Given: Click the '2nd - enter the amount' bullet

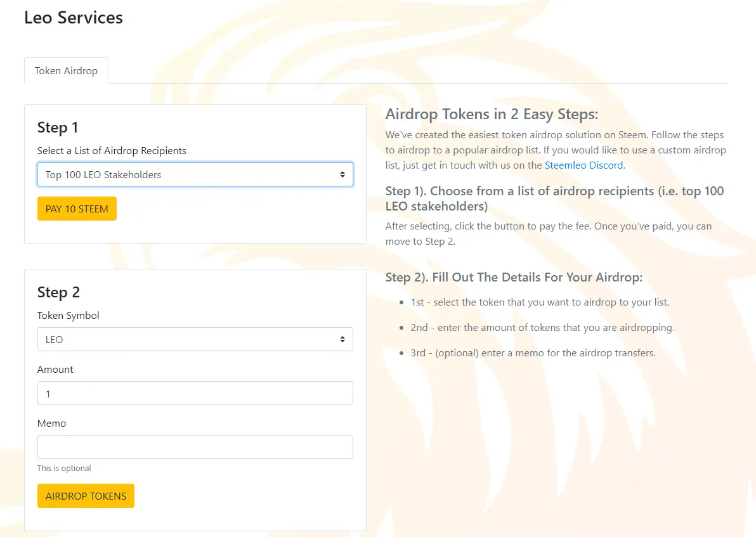Looking at the screenshot, I should click(x=542, y=328).
